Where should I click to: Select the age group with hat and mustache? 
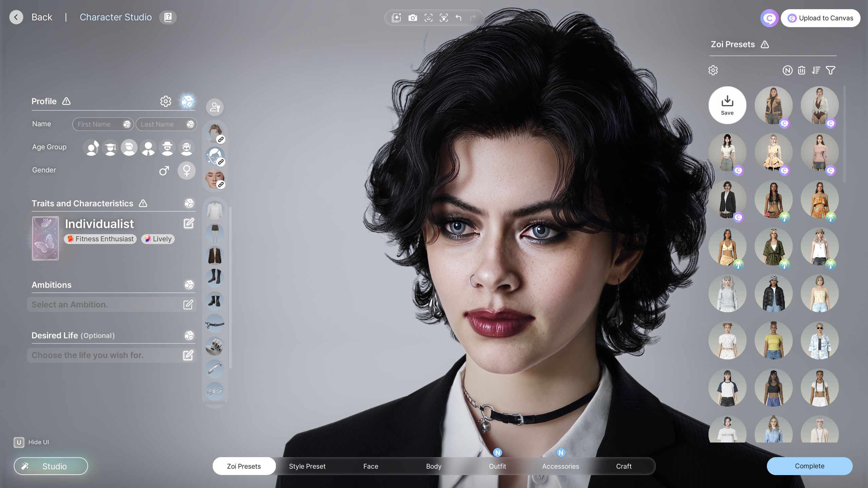click(167, 148)
